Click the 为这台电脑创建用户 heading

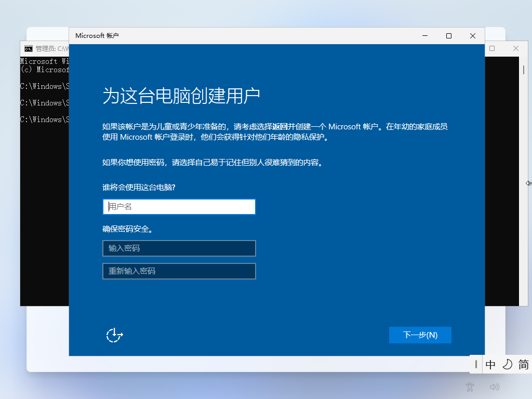click(181, 96)
